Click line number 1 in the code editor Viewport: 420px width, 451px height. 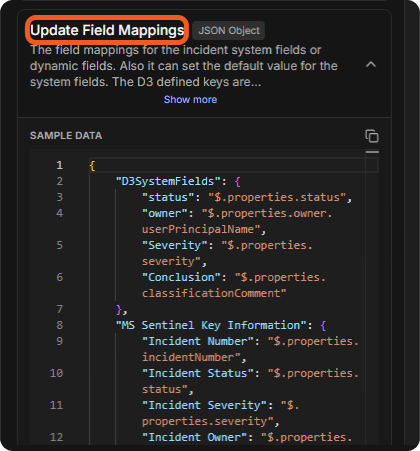click(59, 165)
